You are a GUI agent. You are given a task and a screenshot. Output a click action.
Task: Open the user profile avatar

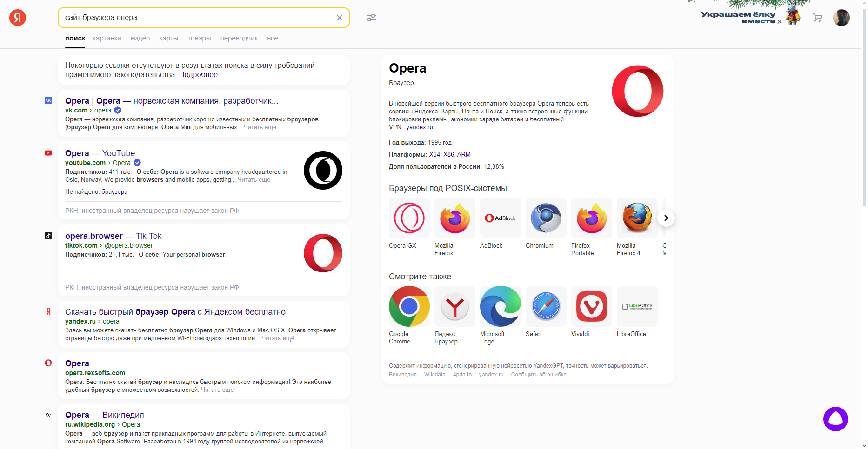(x=841, y=18)
